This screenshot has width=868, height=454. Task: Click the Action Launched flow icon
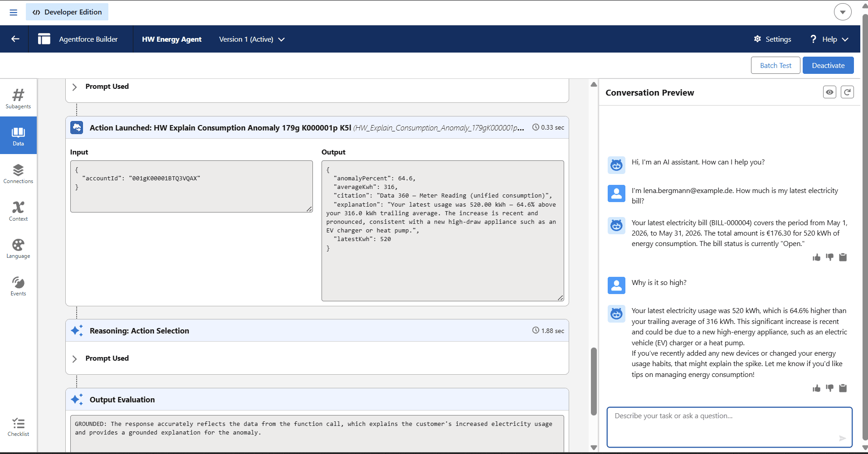pos(77,128)
